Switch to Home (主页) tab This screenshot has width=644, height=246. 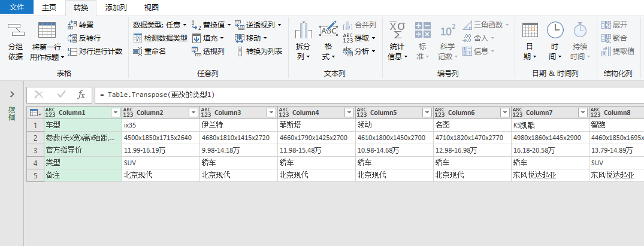[49, 7]
